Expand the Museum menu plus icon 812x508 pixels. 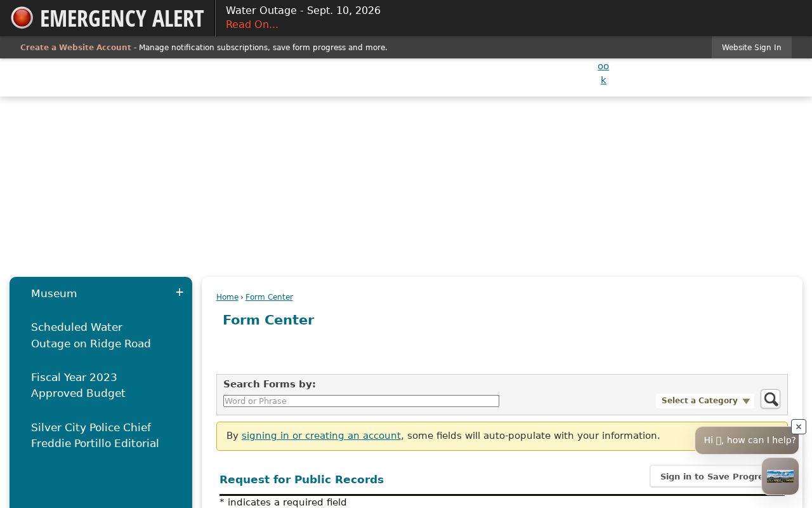click(180, 292)
